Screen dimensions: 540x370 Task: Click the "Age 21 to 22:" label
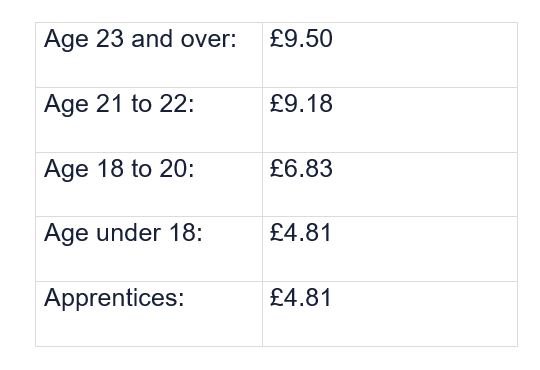(119, 103)
